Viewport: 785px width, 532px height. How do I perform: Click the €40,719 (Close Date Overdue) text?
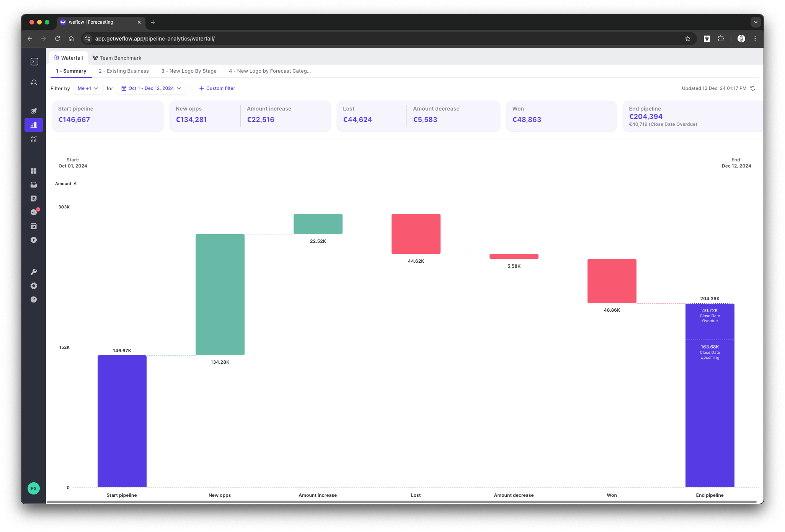663,124
